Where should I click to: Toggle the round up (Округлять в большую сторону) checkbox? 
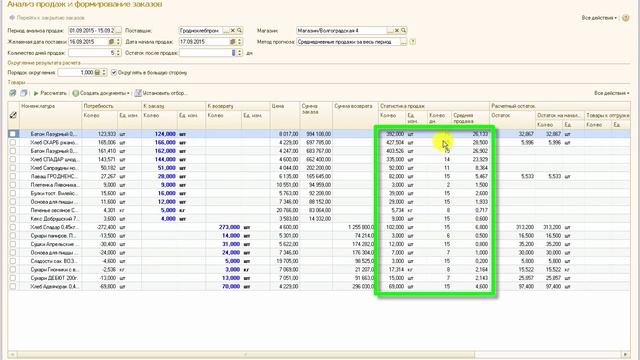114,72
